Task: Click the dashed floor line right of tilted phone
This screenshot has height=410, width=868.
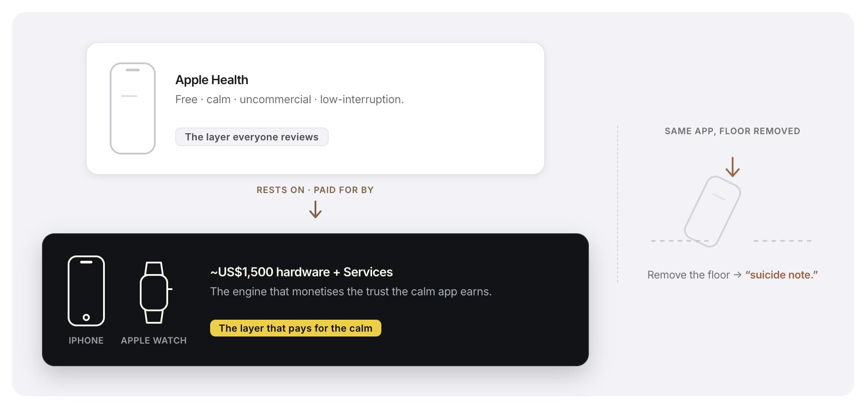Action: tap(782, 241)
